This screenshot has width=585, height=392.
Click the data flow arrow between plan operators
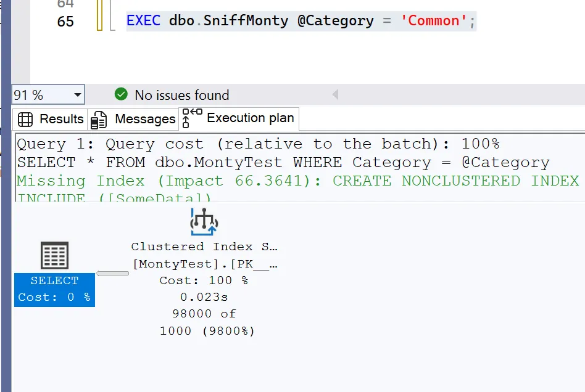point(112,273)
